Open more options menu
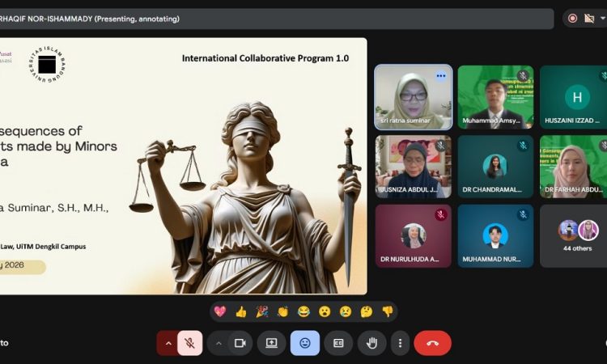Image resolution: width=607 pixels, height=364 pixels. tap(400, 343)
